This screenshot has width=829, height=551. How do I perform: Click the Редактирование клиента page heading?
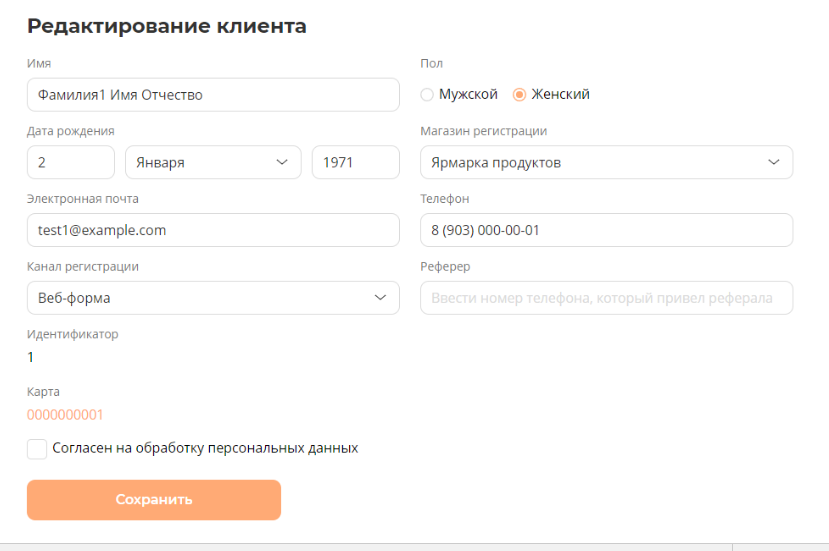point(166,27)
